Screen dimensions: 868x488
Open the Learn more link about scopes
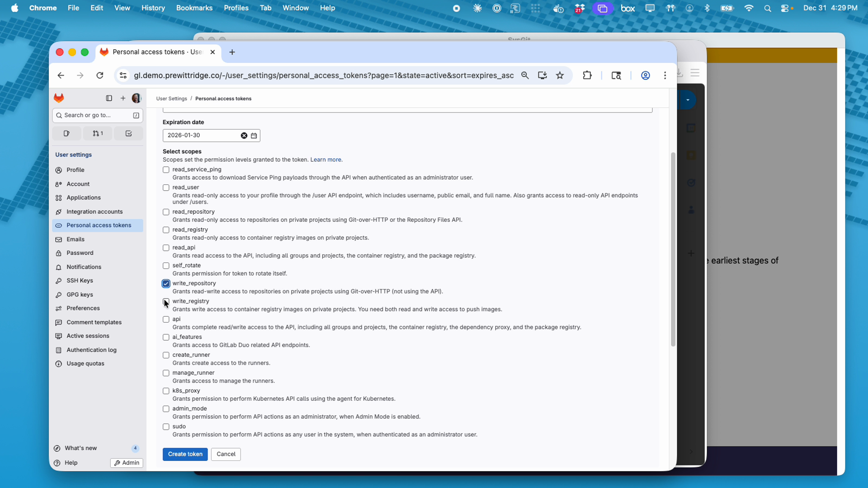click(325, 160)
